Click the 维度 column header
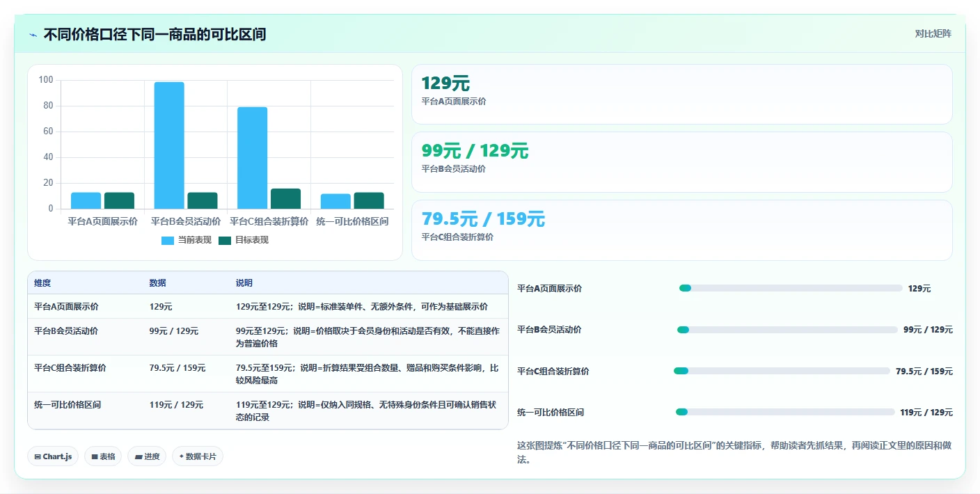The height and width of the screenshot is (494, 980). (42, 283)
